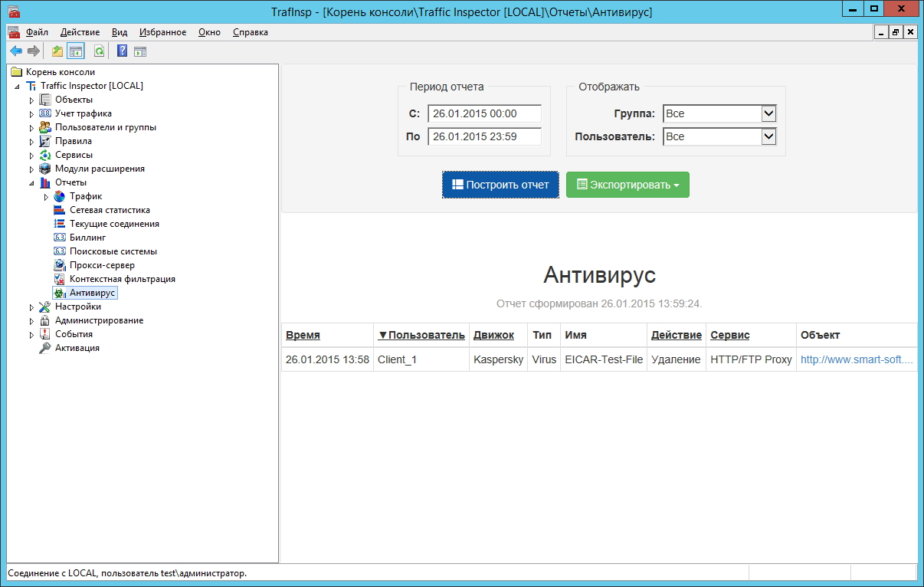The height and width of the screenshot is (587, 924).
Task: Click the Текущие соединения icon
Action: (x=60, y=224)
